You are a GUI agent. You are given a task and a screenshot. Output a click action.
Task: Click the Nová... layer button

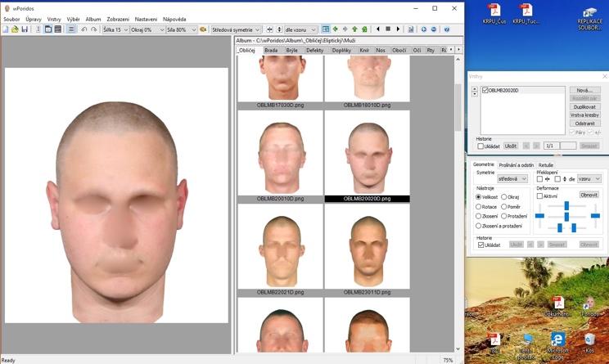[x=585, y=90]
